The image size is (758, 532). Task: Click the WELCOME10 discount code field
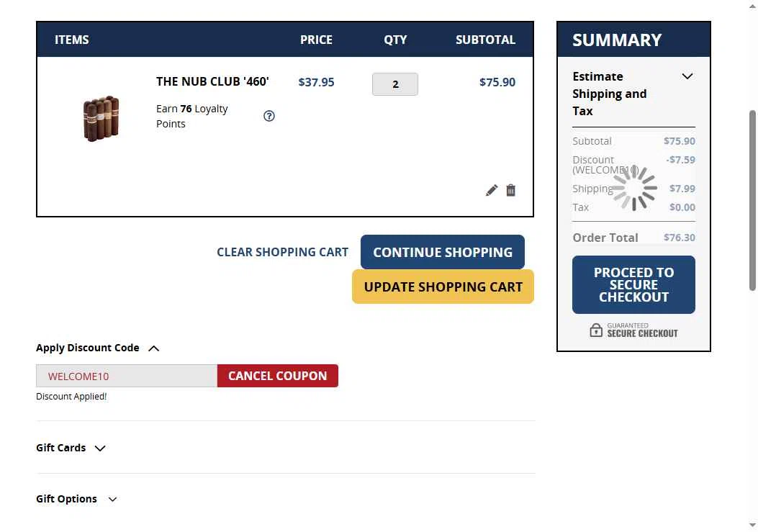point(127,376)
